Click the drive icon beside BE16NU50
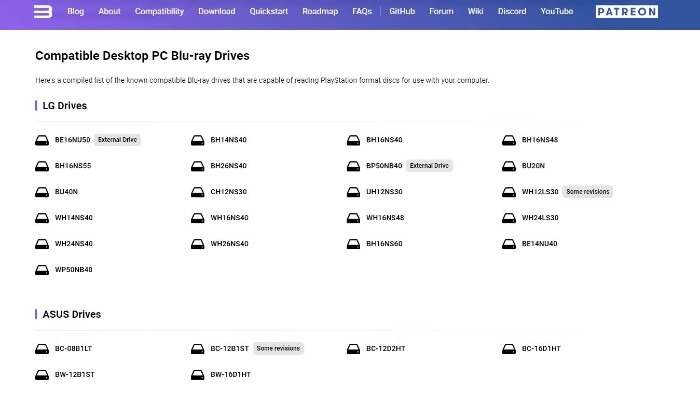Screen dimensions: 700x400 click(x=42, y=140)
